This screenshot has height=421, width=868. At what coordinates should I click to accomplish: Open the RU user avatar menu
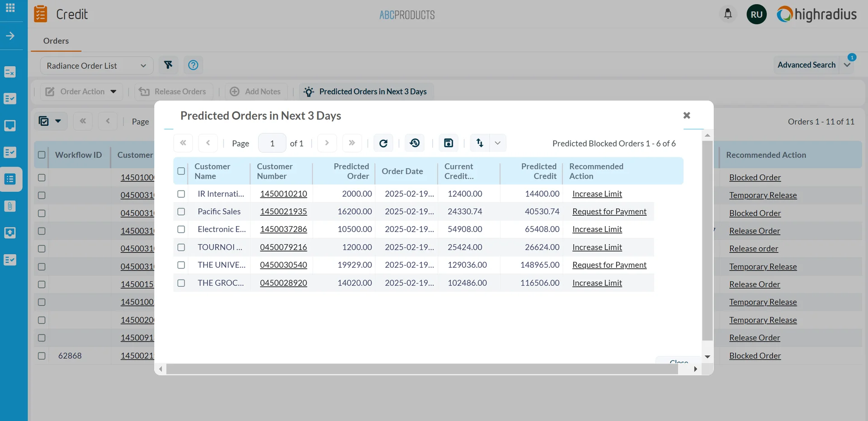click(x=756, y=14)
